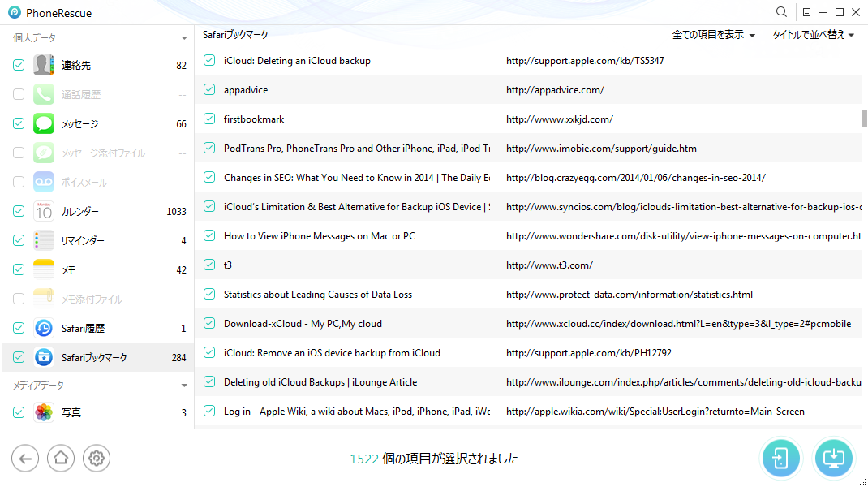Click the Safari bookmarks (Safariブックマーク) icon
Image resolution: width=868 pixels, height=487 pixels.
[44, 357]
